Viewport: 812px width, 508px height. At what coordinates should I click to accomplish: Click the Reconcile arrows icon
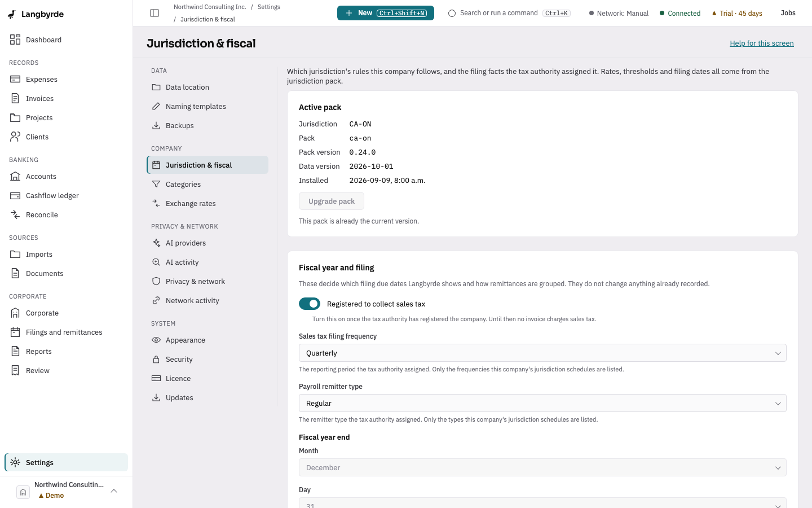pos(15,214)
